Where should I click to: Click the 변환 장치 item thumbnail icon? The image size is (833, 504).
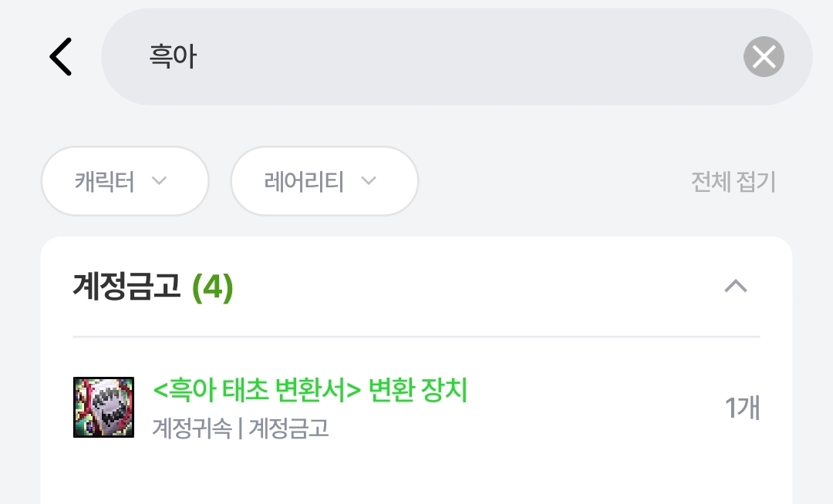pyautogui.click(x=103, y=407)
